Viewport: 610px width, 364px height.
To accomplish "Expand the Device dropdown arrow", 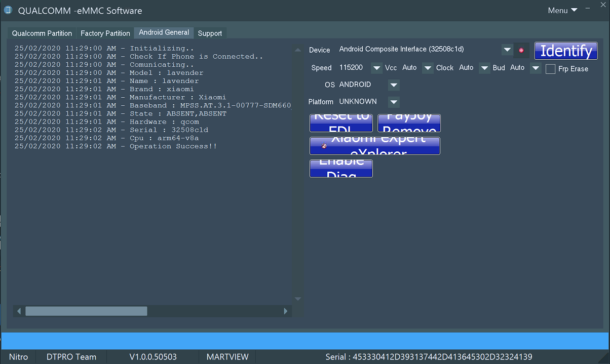I will (x=507, y=50).
